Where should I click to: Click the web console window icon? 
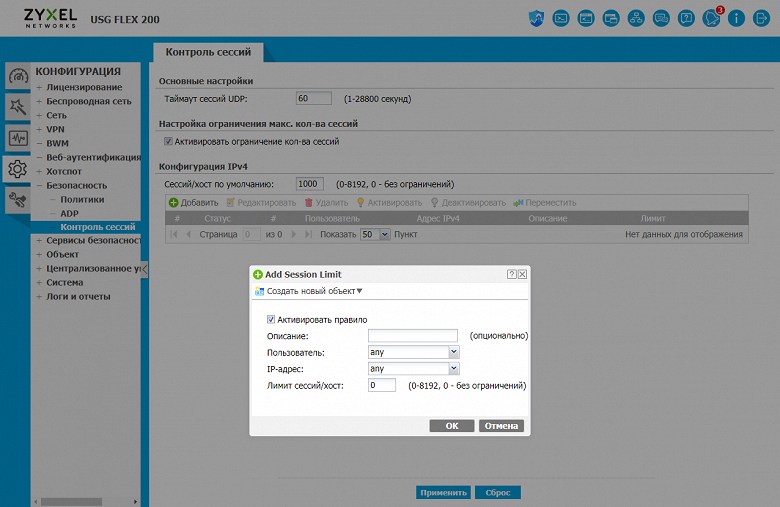(586, 19)
